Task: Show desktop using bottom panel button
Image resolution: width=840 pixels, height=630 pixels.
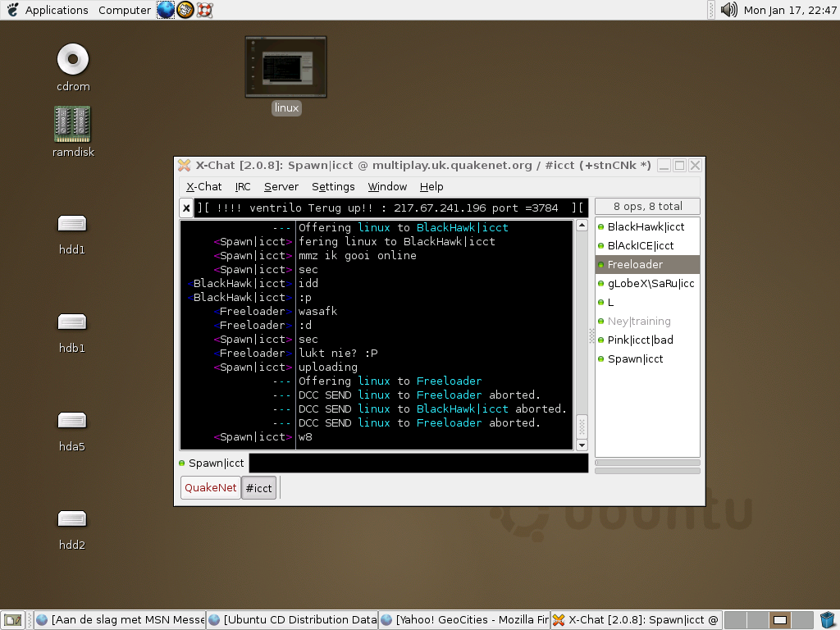Action: [x=13, y=620]
